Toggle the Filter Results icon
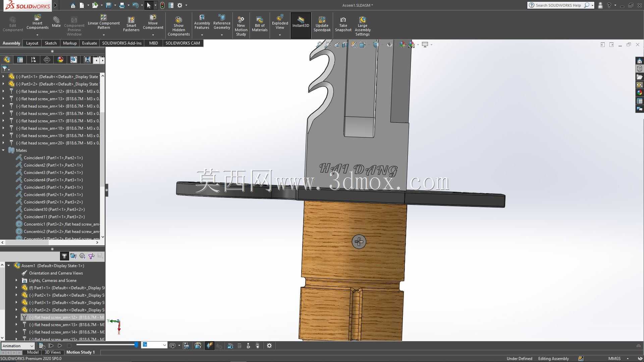This screenshot has width=644, height=362. [x=100, y=256]
